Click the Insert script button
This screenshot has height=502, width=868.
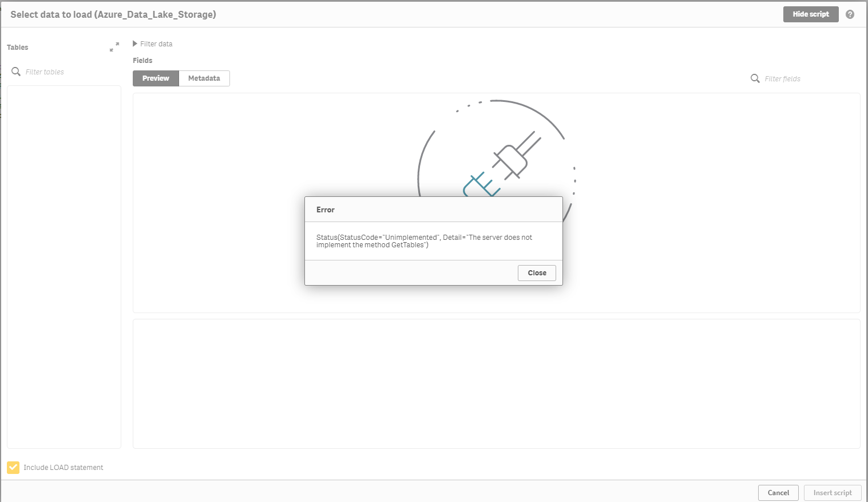(833, 492)
